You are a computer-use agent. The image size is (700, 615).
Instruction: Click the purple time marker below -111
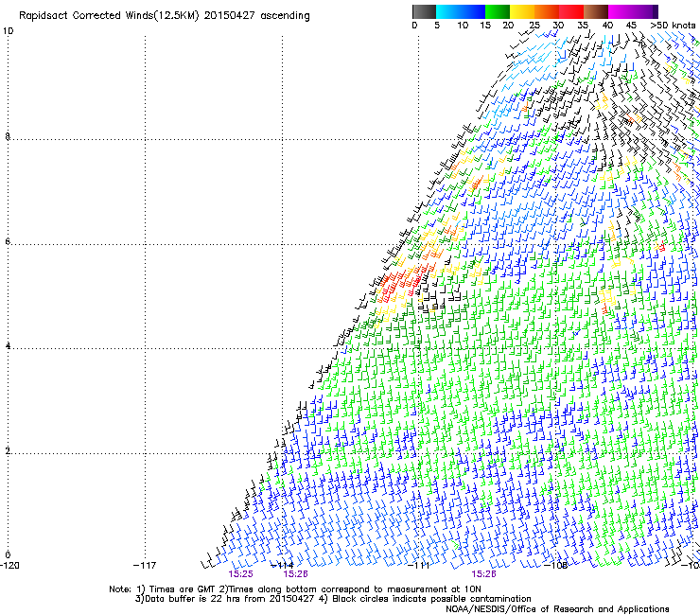484,574
